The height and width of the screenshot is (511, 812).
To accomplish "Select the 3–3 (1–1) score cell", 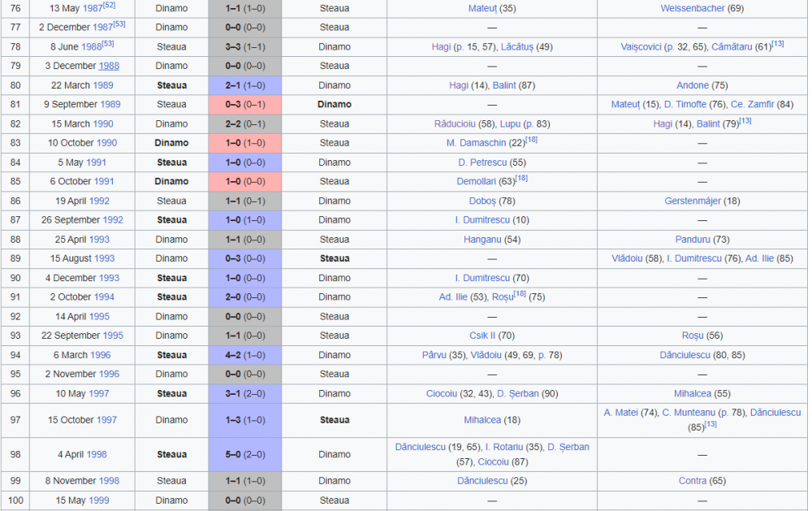I will tap(245, 46).
